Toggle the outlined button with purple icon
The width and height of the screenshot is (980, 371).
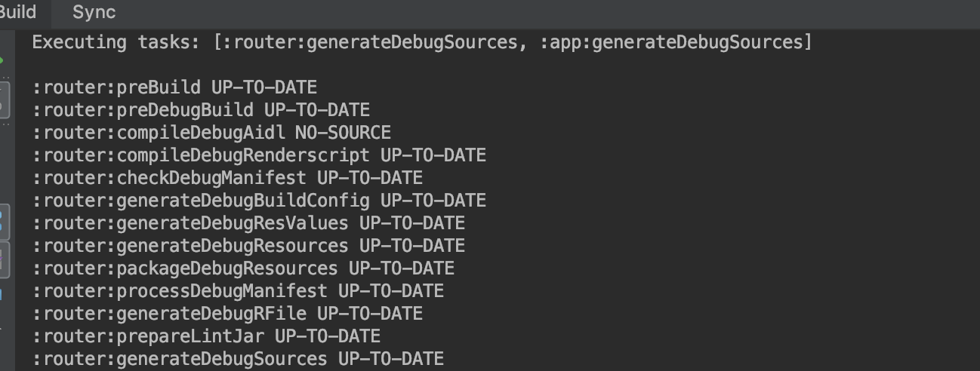pos(4,260)
